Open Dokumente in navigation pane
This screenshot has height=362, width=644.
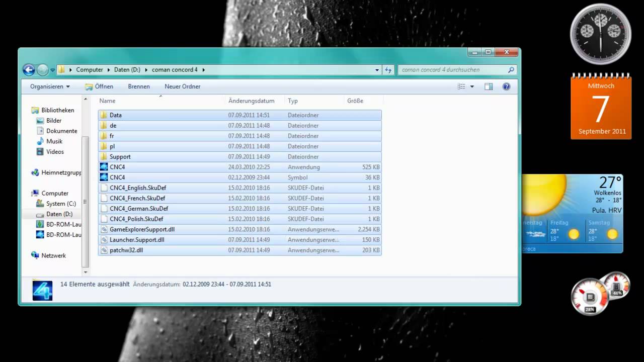[x=62, y=131]
